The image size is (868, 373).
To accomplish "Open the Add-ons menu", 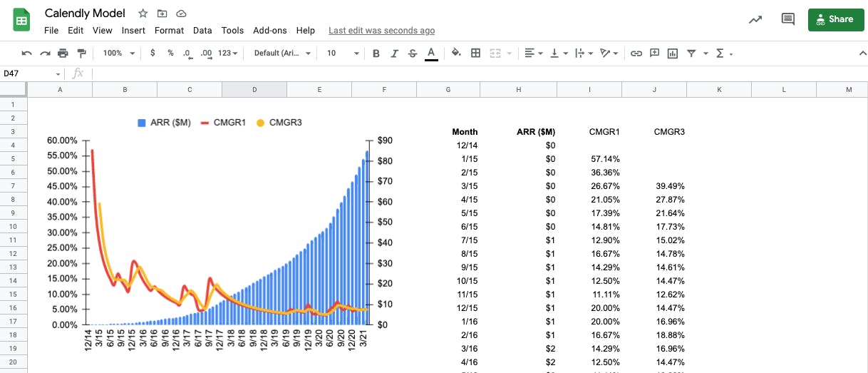I will 270,31.
